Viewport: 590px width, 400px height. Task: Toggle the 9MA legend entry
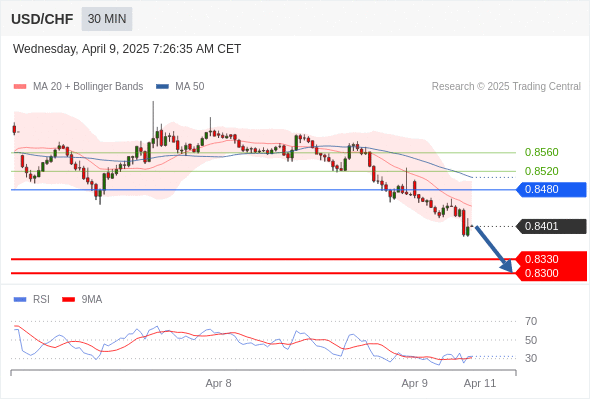tap(82, 300)
